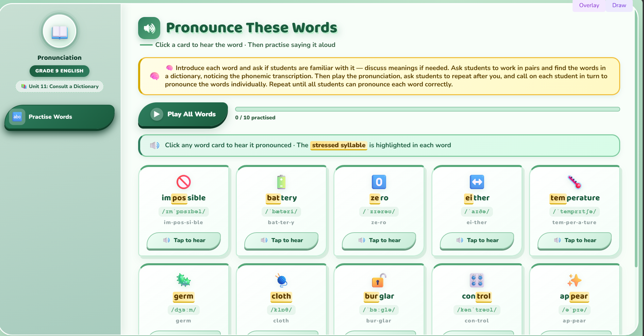
Task: Click the 'zero' word heading
Action: click(x=379, y=198)
